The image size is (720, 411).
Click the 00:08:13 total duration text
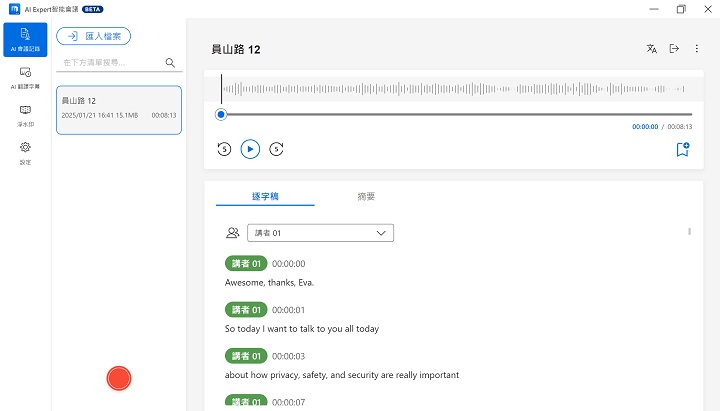[x=680, y=127]
